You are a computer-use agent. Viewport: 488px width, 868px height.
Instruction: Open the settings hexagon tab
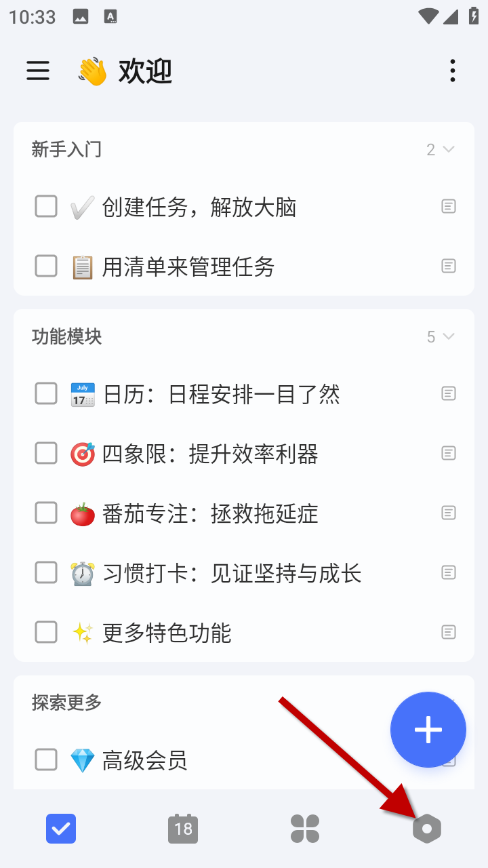click(427, 829)
